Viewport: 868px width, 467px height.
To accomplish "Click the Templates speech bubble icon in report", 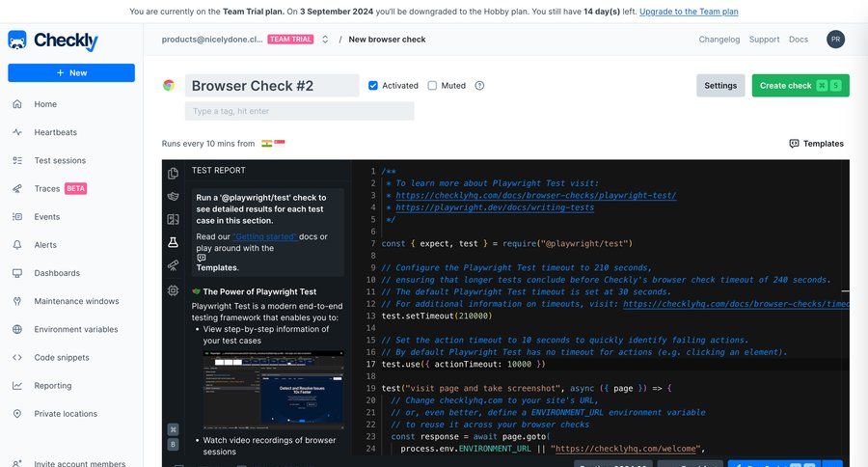I will click(x=201, y=258).
